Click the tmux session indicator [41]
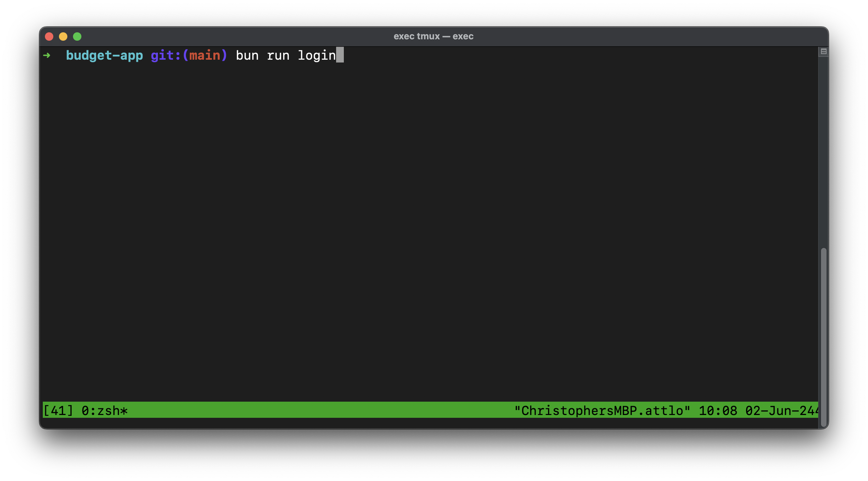This screenshot has width=868, height=481. [58, 410]
